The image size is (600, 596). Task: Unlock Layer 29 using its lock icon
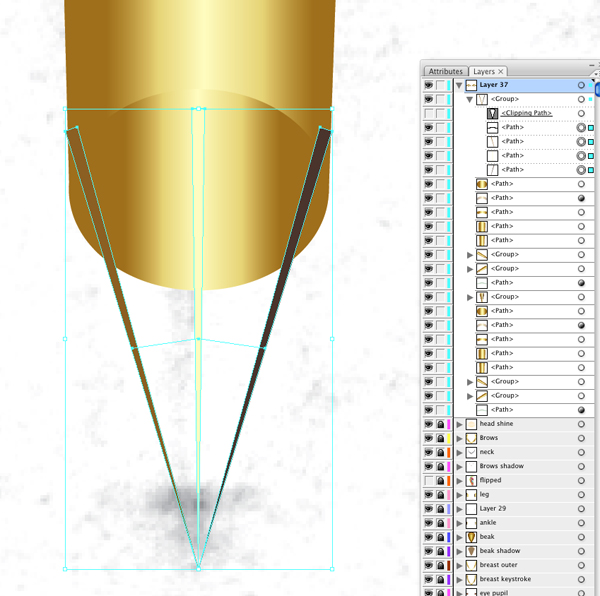click(x=440, y=509)
